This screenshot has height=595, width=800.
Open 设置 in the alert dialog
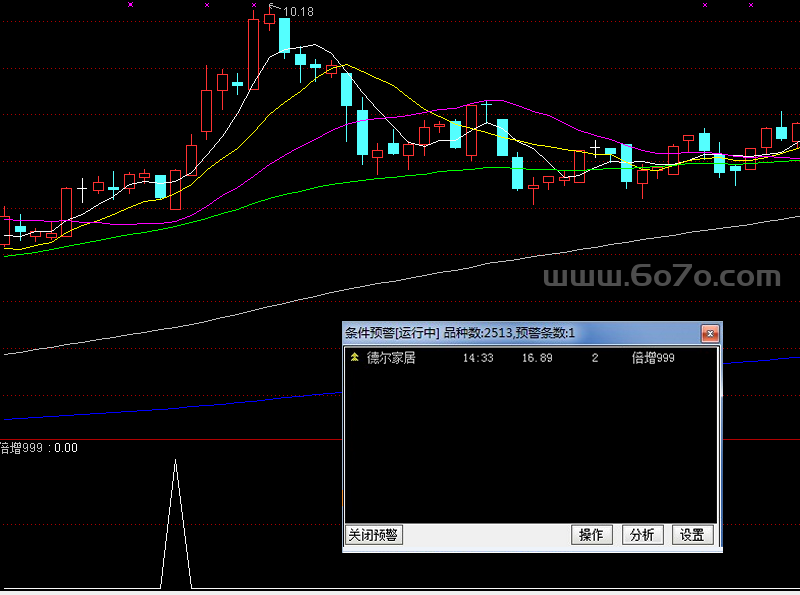[x=692, y=535]
